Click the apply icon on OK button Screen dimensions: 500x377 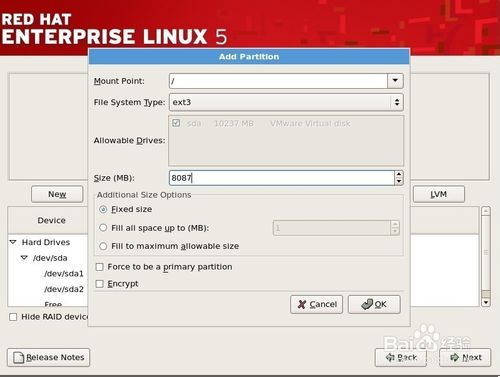(367, 304)
